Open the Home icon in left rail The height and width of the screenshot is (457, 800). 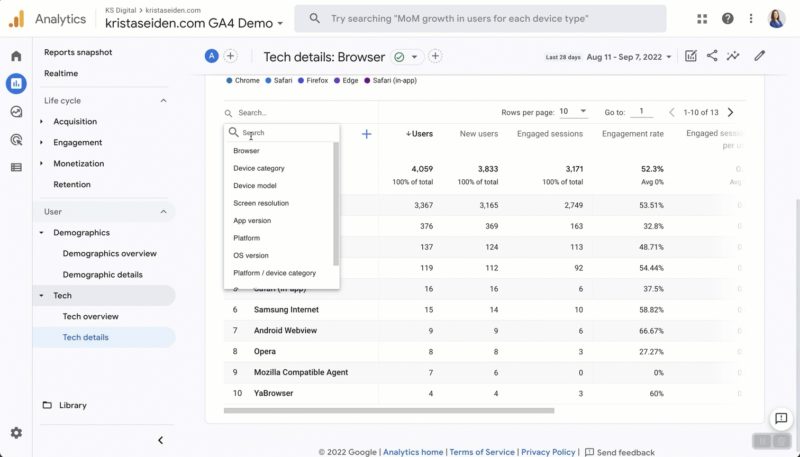point(16,56)
